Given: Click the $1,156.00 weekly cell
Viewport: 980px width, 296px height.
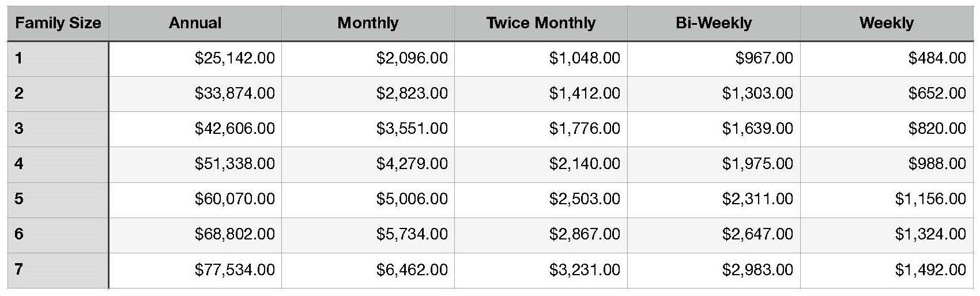Looking at the screenshot, I should coord(887,200).
